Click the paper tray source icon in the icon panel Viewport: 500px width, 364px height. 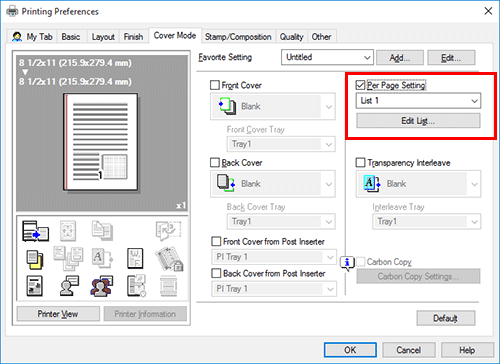click(x=35, y=231)
